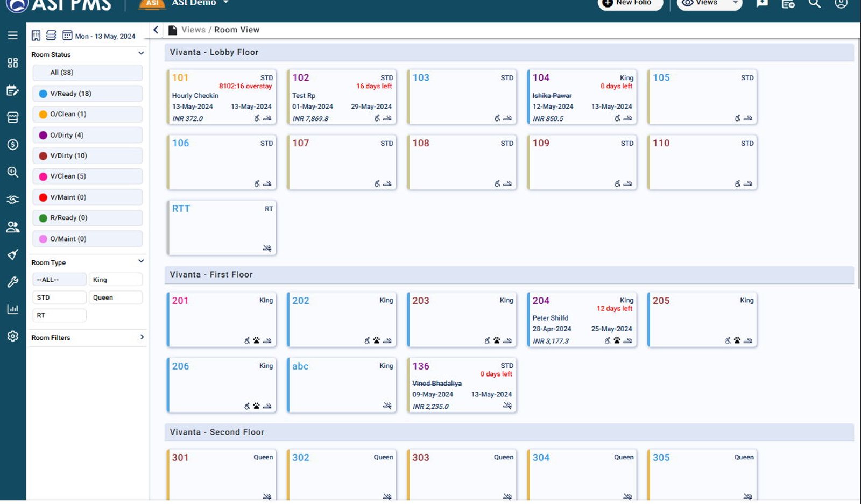Screen dimensions: 861x504
Task: Click the Views breadcrumb link
Action: pyautogui.click(x=193, y=30)
